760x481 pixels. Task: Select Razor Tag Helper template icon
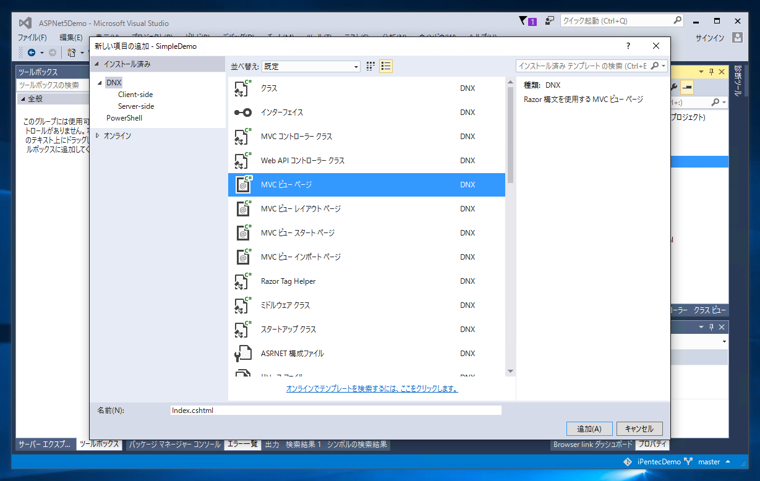click(x=243, y=281)
